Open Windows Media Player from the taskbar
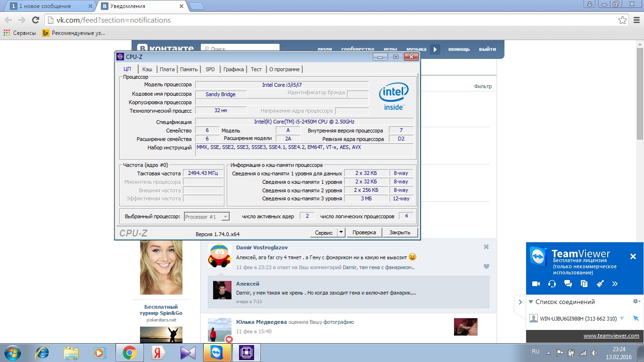Screen dimensions: 644x362 (99, 353)
